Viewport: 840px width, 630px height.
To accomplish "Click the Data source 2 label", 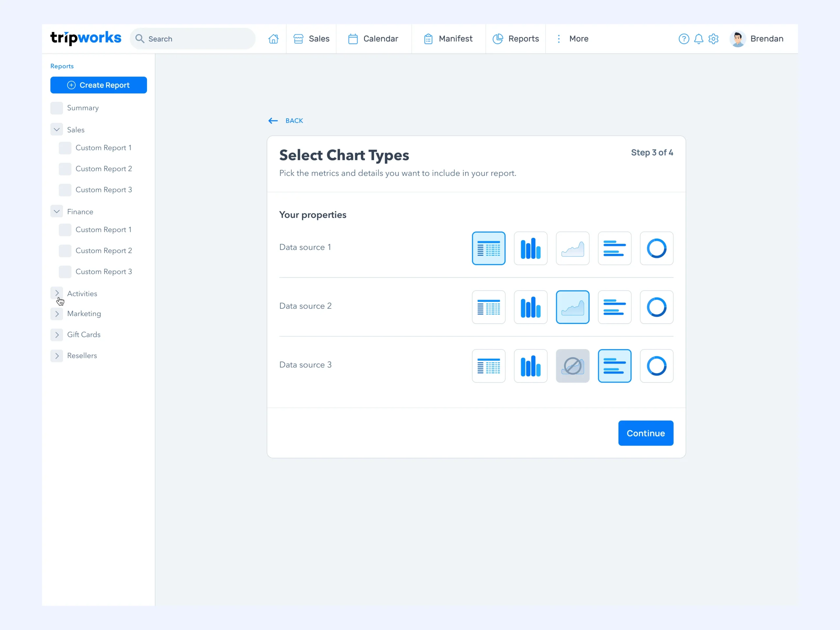I will pyautogui.click(x=305, y=306).
